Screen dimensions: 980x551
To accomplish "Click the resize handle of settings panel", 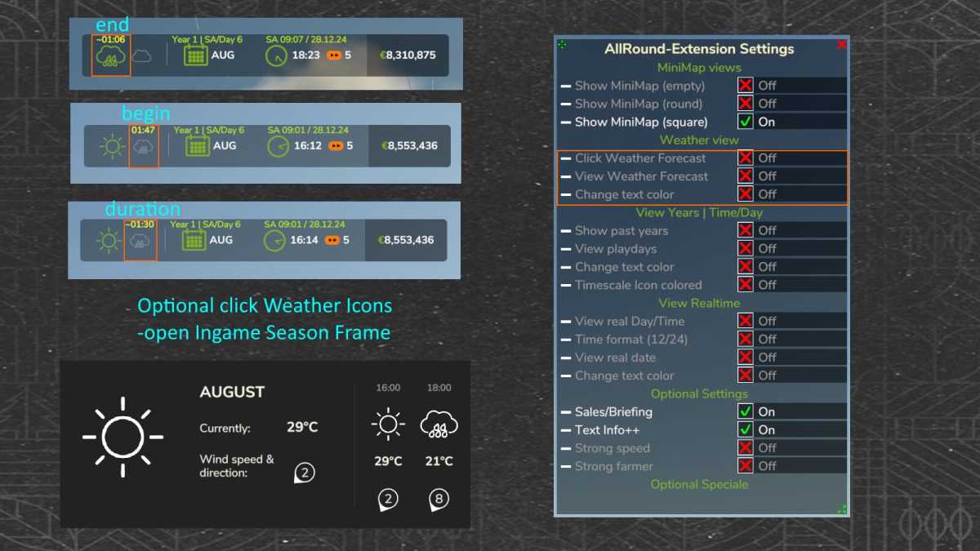I will click(x=841, y=509).
